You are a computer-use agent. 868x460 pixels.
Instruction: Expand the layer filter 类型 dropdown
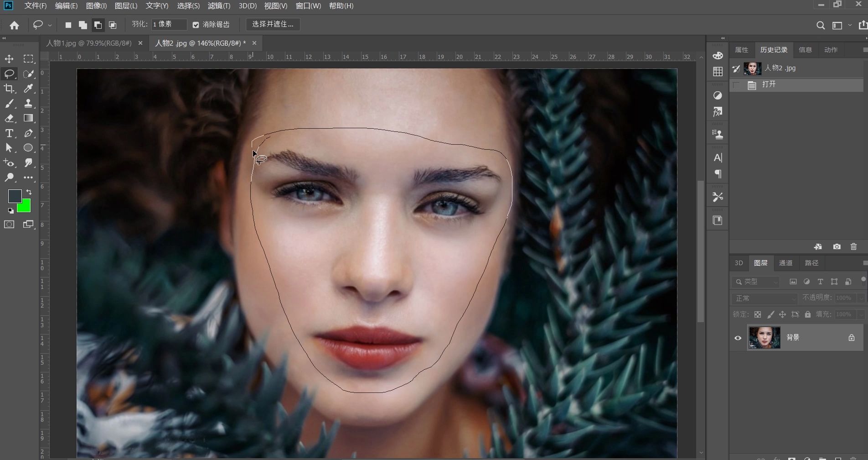point(756,282)
